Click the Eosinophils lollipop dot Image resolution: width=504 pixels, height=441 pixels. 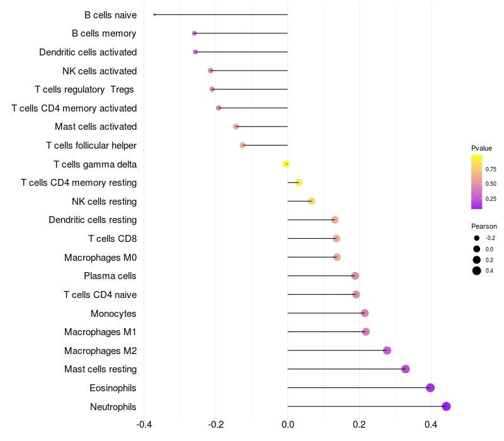click(430, 387)
